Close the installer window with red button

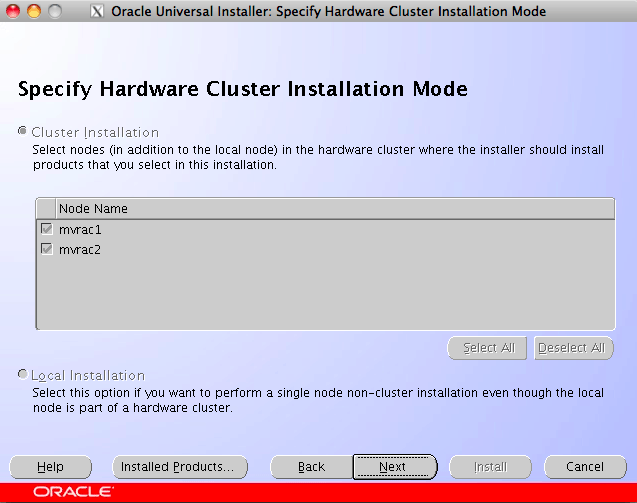click(12, 12)
